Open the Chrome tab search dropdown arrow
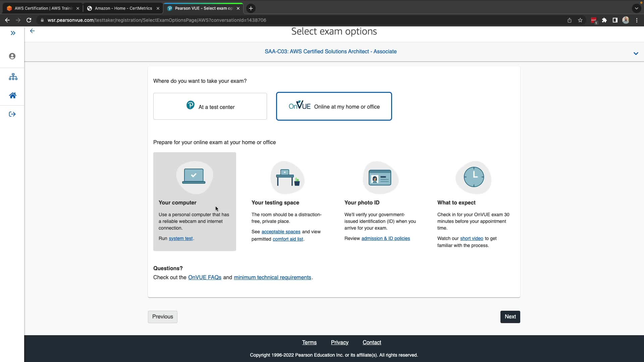 click(x=636, y=8)
